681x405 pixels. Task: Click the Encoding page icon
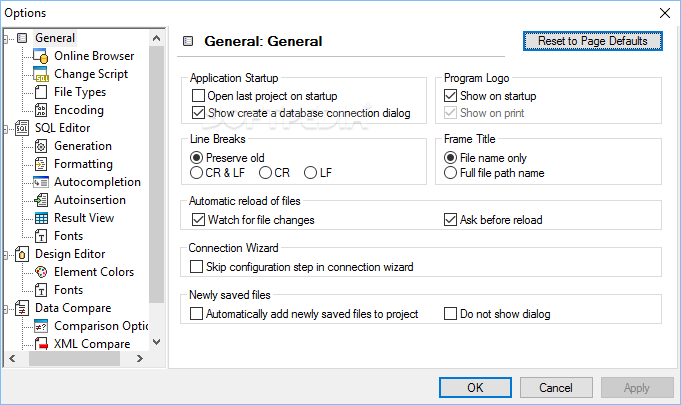(x=41, y=110)
